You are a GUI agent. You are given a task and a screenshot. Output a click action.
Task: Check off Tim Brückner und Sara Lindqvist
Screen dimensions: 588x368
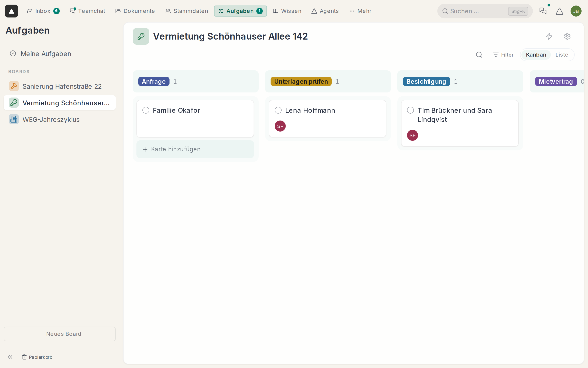point(410,110)
